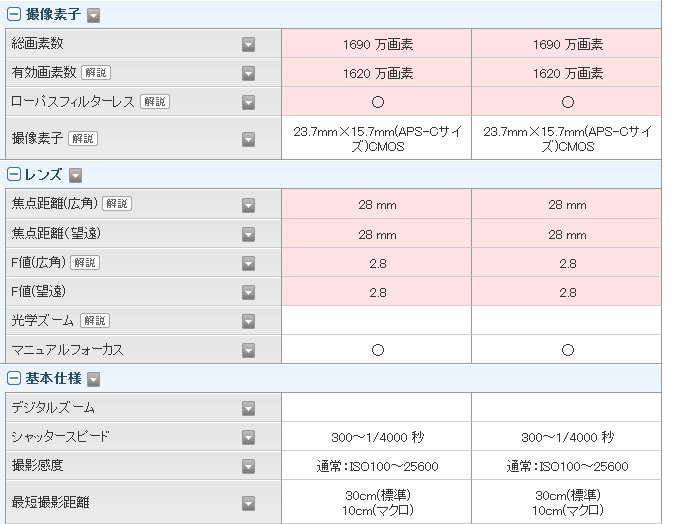Viewport: 673px width, 524px height.
Task: Click the arrow icon in 最短撮影距離 row
Action: pyautogui.click(x=249, y=503)
